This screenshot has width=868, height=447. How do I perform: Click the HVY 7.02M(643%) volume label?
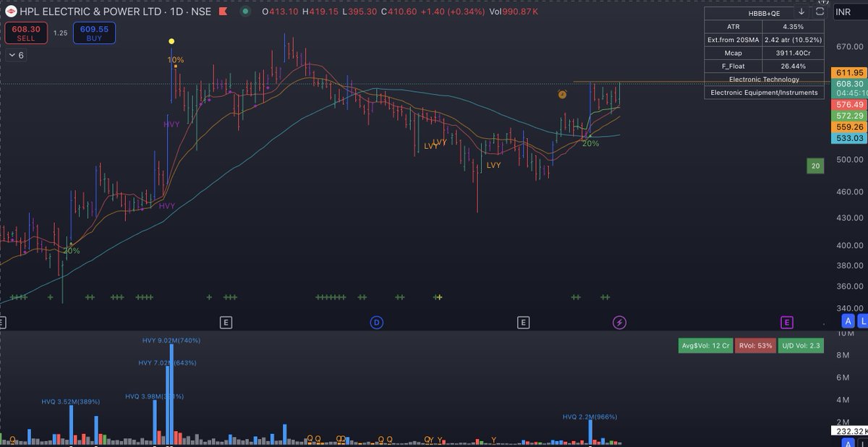pos(167,362)
